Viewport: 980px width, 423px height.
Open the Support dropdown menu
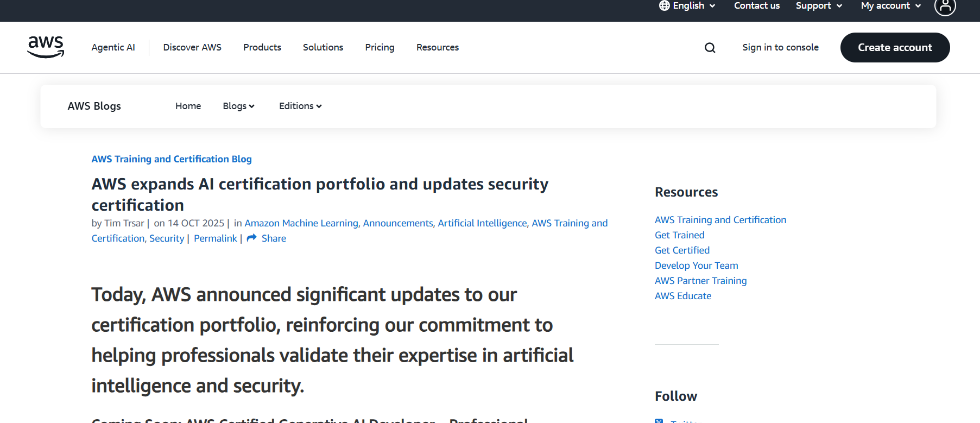818,5
